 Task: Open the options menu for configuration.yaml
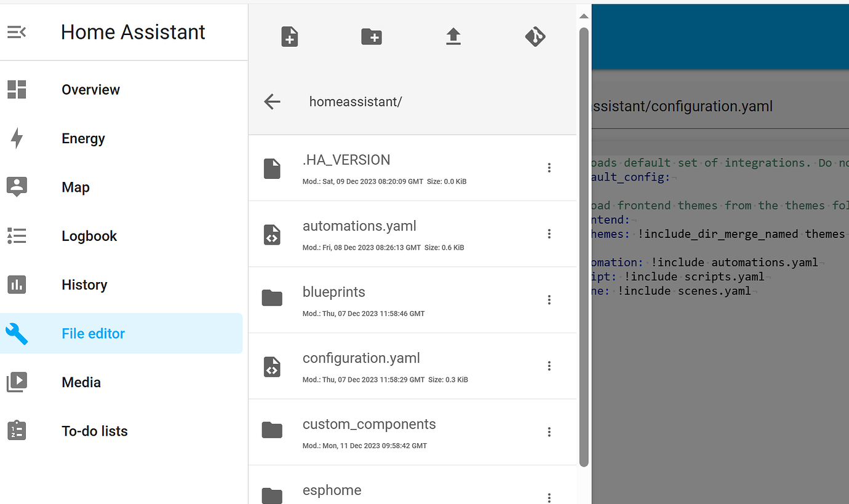[x=549, y=366]
